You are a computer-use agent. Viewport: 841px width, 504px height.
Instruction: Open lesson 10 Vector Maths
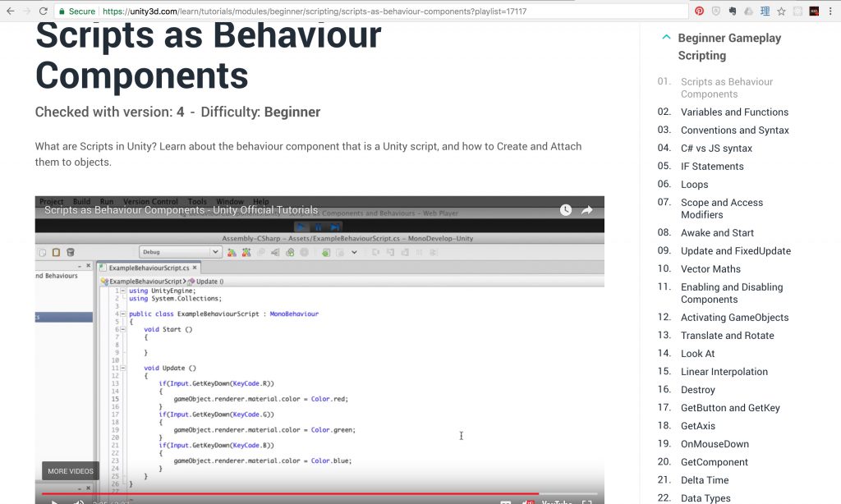[x=710, y=269]
